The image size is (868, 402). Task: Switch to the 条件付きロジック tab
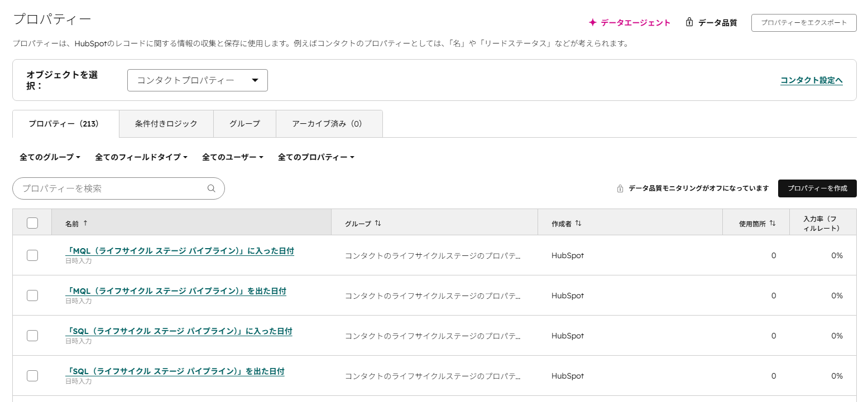(166, 124)
